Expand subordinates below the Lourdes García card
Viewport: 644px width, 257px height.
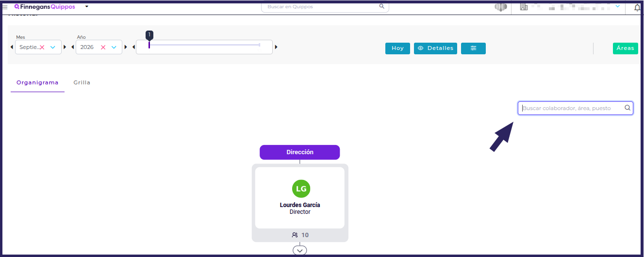coord(300,250)
